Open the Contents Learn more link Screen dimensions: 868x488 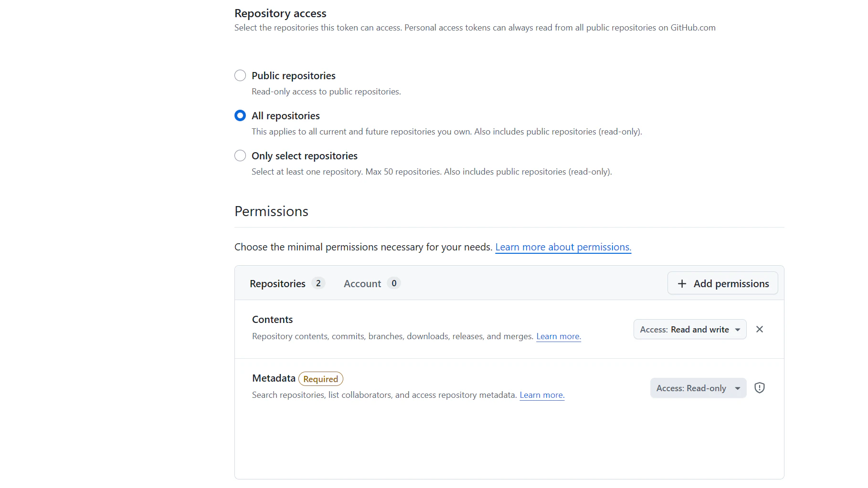click(559, 336)
